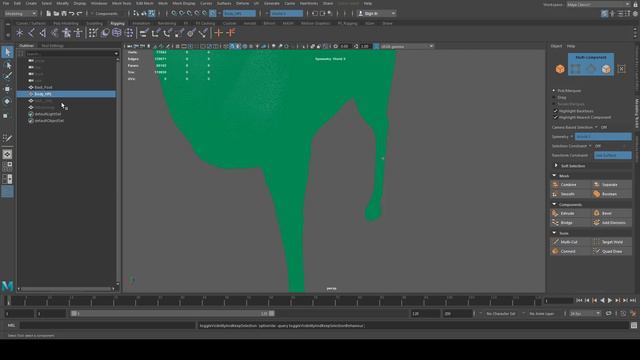Click the Redo arrow icon
This screenshot has height=360, width=640.
tap(79, 13)
